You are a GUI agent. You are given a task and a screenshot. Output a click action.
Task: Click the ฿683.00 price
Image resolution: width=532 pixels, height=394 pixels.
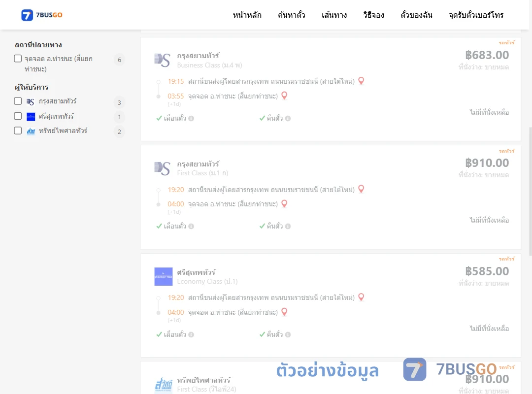[x=487, y=55]
